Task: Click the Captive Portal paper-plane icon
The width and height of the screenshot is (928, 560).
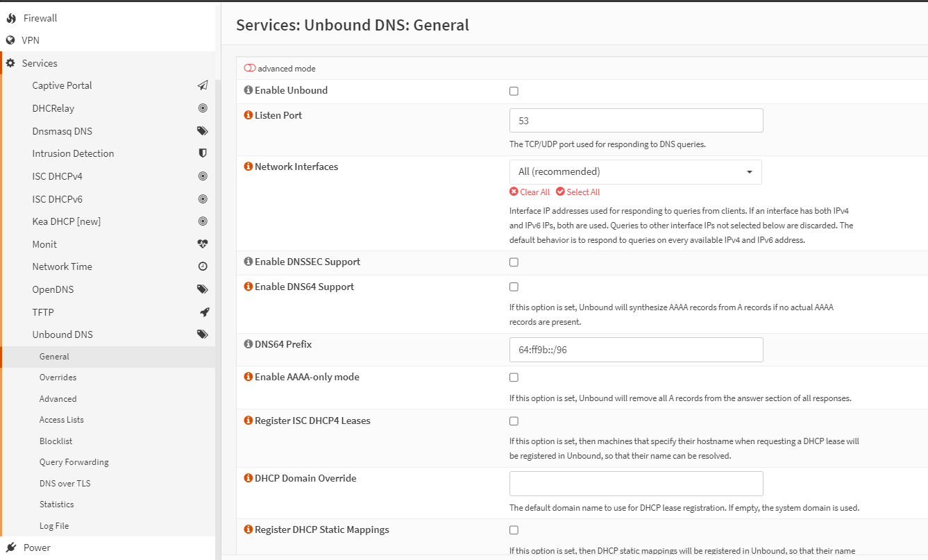Action: (203, 85)
